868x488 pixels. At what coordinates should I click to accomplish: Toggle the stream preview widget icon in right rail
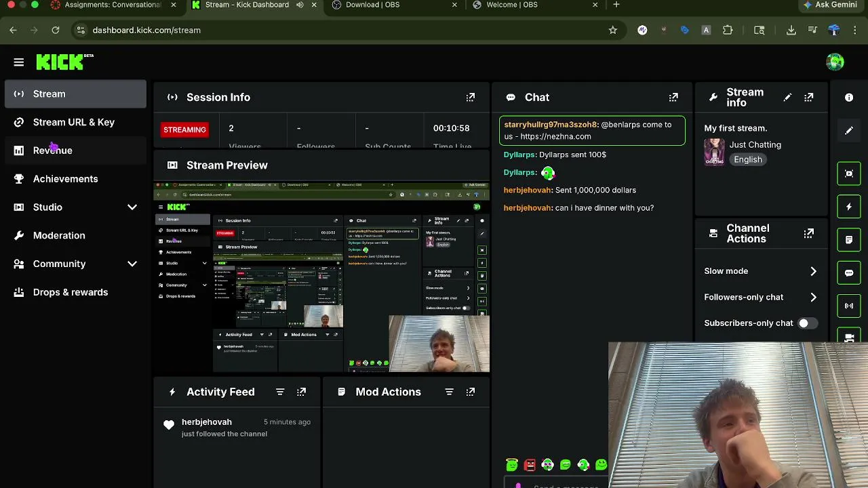[849, 174]
